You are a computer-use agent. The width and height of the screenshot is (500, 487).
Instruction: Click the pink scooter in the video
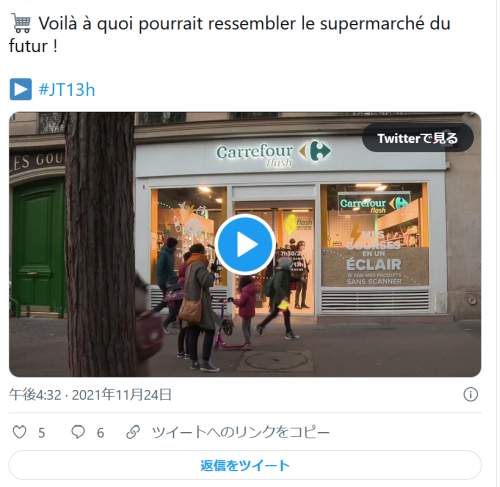click(x=226, y=324)
